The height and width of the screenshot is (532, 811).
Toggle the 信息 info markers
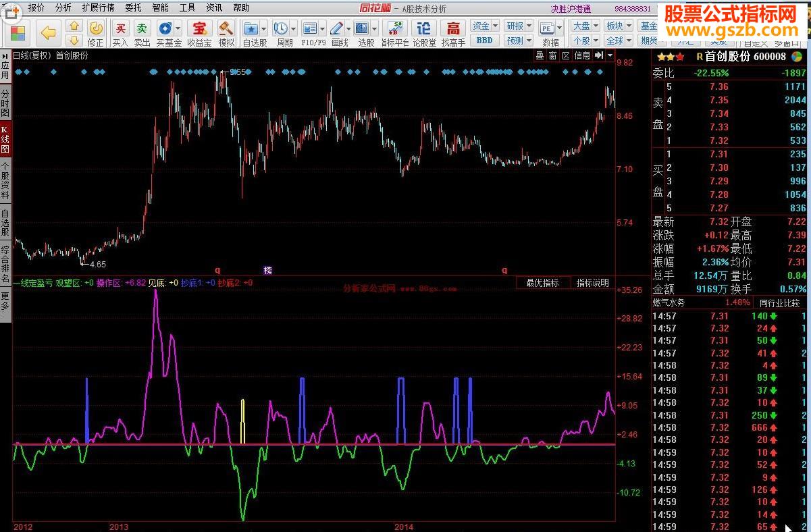coord(582,55)
